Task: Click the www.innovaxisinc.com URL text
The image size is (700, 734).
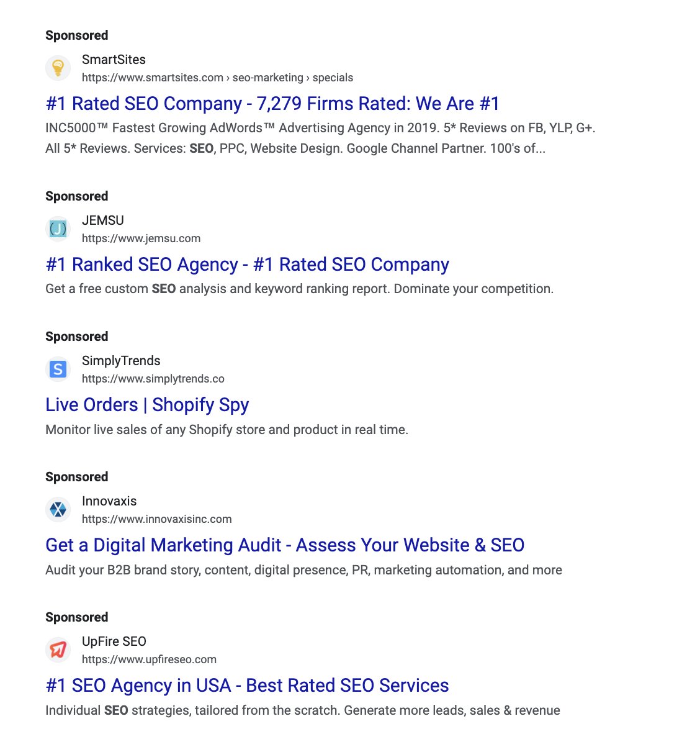Action: (x=156, y=519)
